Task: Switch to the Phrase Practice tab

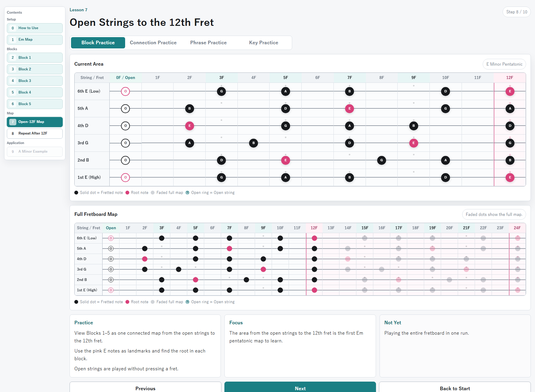Action: coord(208,43)
